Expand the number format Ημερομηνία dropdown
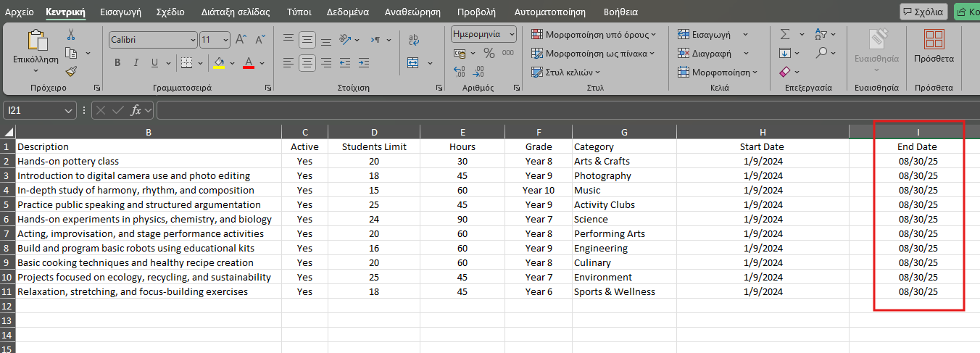The image size is (980, 353). (512, 34)
